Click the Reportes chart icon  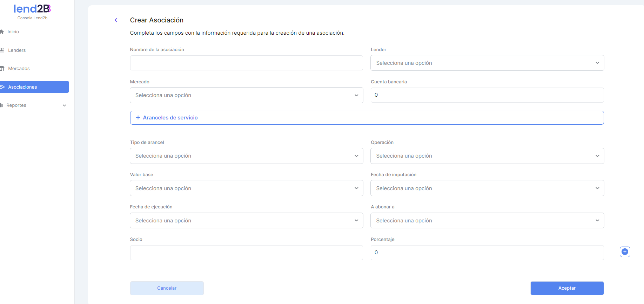[2, 105]
